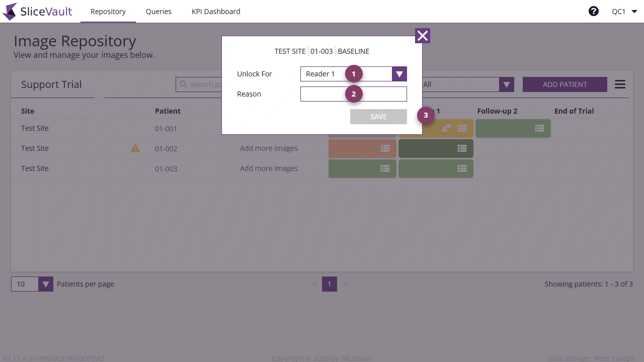This screenshot has width=644, height=362.
Task: Switch to the Queries tab
Action: [158, 11]
